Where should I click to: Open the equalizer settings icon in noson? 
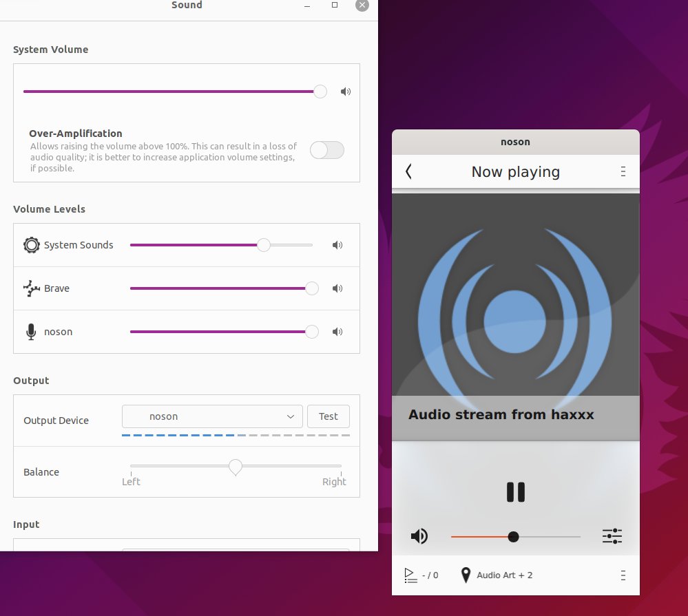[612, 536]
